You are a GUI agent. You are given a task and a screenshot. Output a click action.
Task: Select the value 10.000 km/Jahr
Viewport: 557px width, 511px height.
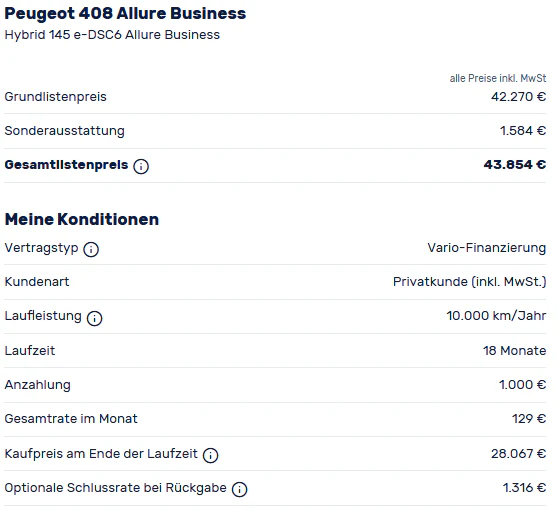point(496,316)
